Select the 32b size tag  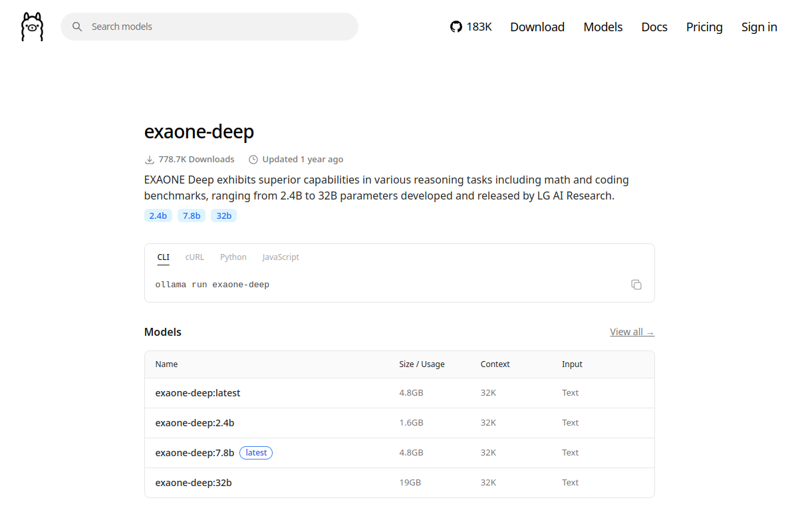coord(224,215)
